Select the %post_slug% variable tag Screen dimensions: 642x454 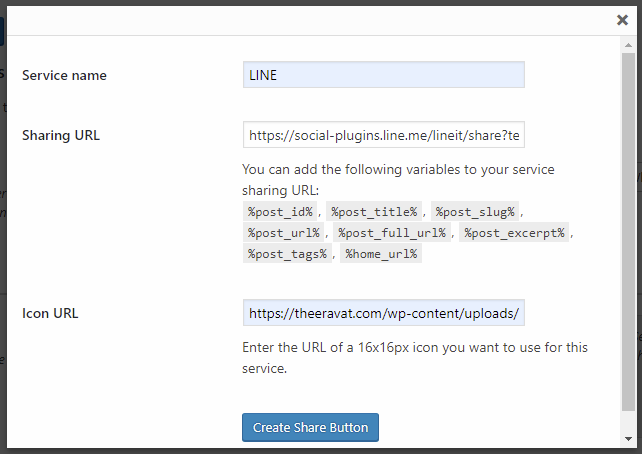[x=475, y=212]
